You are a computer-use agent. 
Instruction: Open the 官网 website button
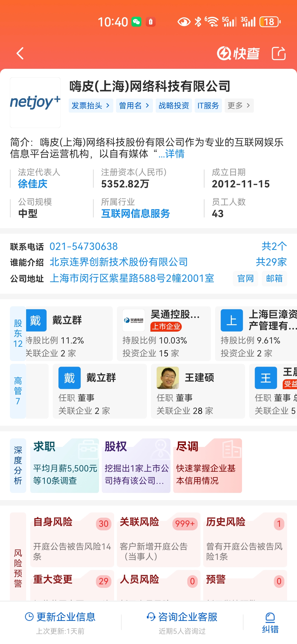246,279
